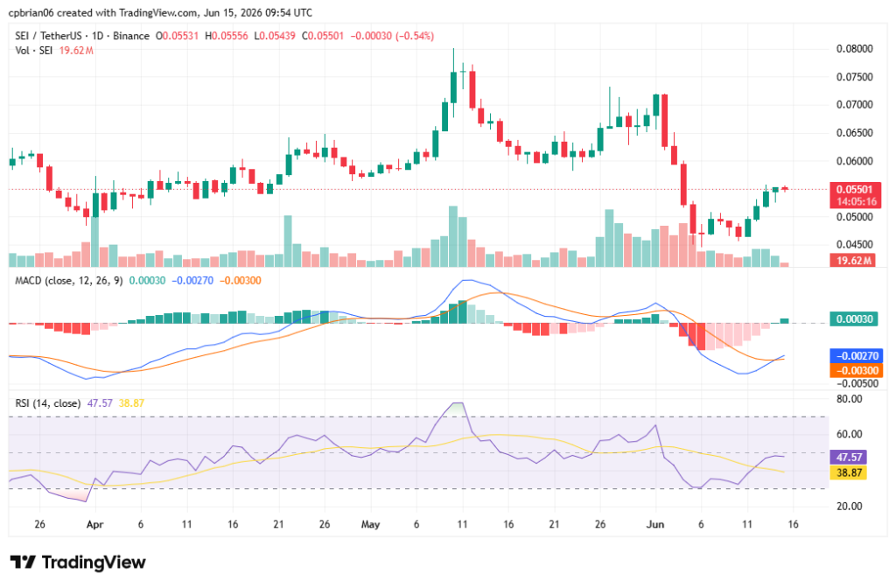This screenshot has width=896, height=588.
Task: Click the 0.07000 price axis tick
Action: tap(854, 105)
